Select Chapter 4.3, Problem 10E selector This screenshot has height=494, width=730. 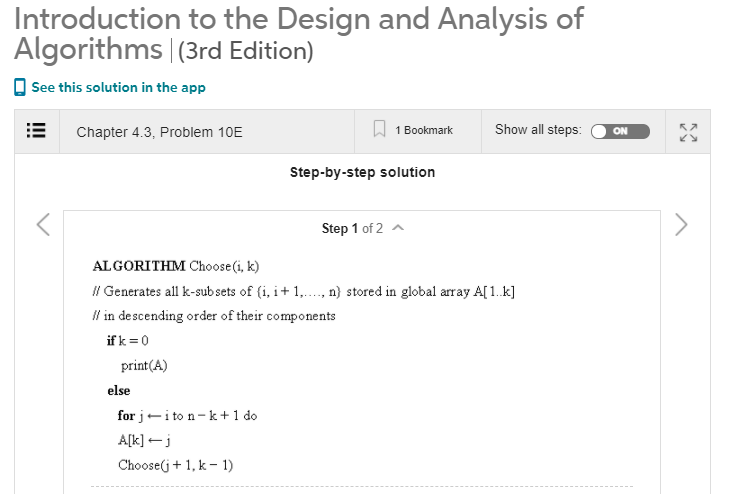point(159,132)
